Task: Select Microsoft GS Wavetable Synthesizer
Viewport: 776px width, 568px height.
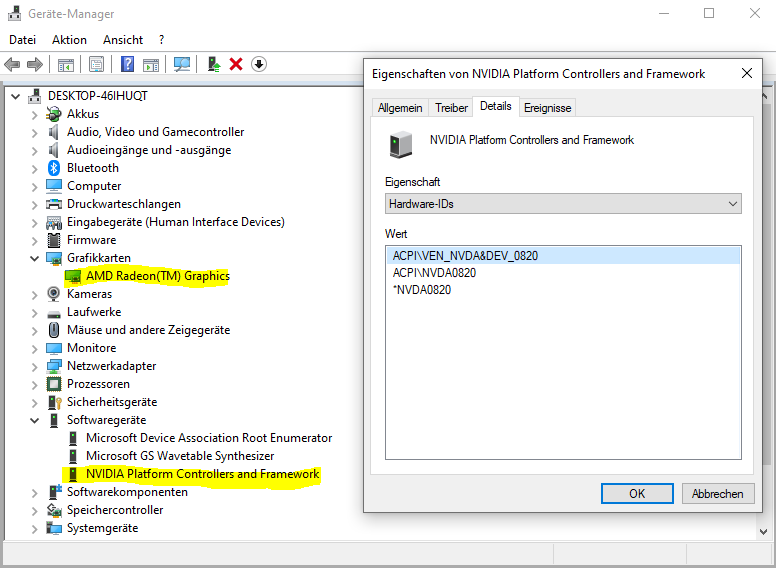Action: [x=180, y=456]
